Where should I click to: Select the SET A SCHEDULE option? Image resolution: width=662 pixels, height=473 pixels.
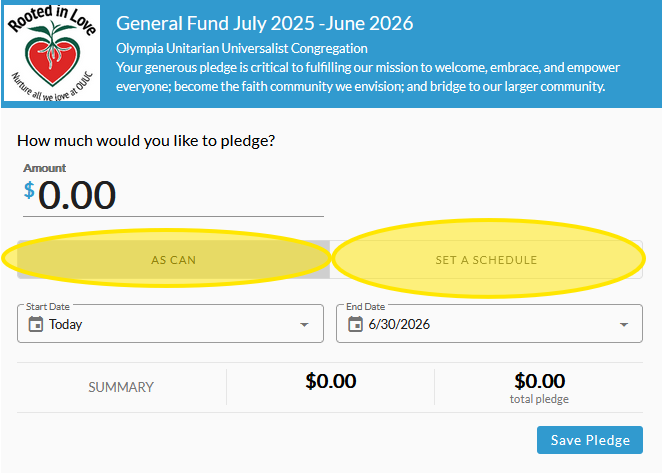click(x=486, y=260)
